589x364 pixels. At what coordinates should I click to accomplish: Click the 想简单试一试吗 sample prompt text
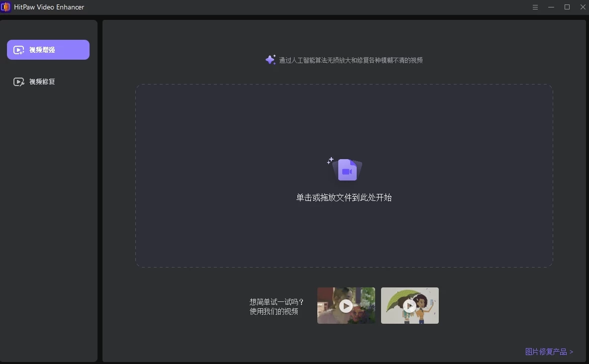click(x=277, y=302)
